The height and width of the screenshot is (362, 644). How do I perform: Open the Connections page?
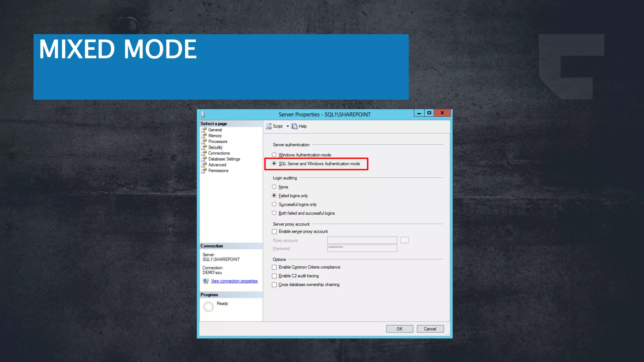point(219,153)
